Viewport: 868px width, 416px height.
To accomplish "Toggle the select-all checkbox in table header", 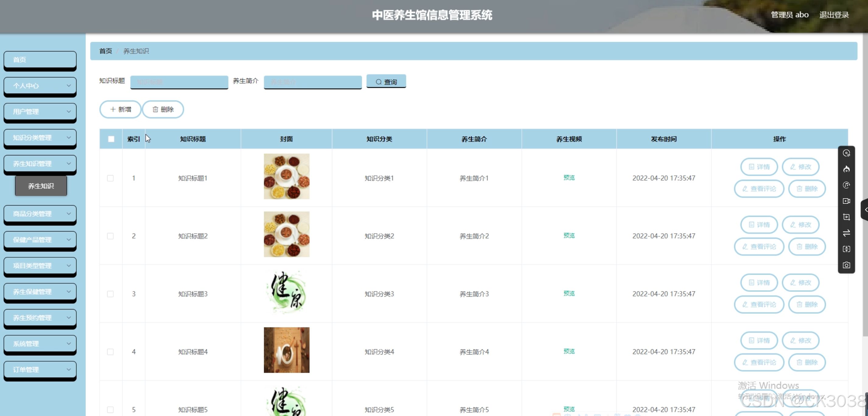I will tap(111, 139).
